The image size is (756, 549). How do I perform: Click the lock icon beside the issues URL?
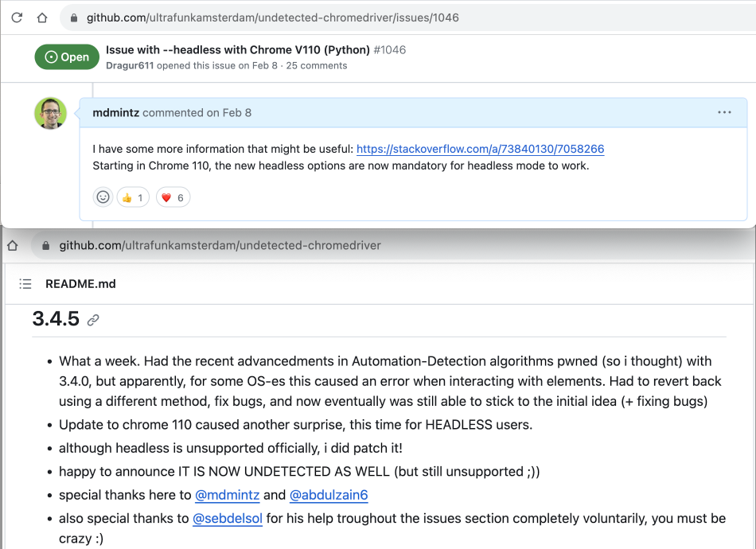74,18
